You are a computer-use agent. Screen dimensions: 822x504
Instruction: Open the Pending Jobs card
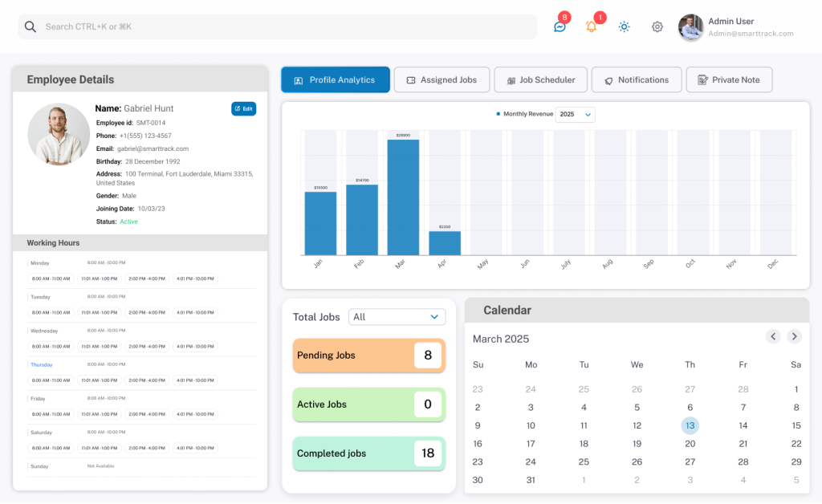[368, 356]
